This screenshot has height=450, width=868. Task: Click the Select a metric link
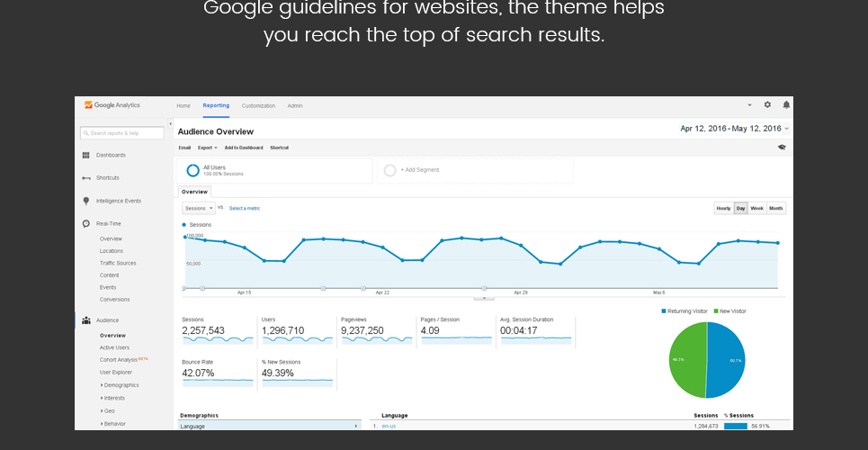point(245,209)
